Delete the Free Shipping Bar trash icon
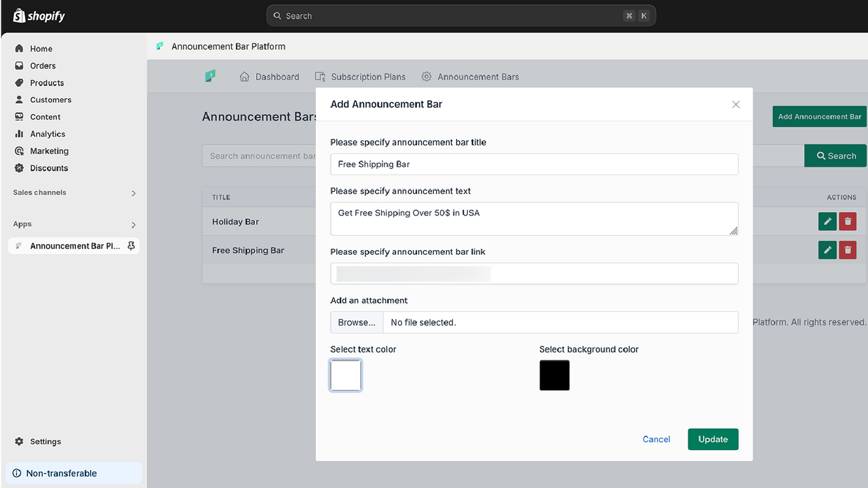868x488 pixels. pyautogui.click(x=848, y=249)
